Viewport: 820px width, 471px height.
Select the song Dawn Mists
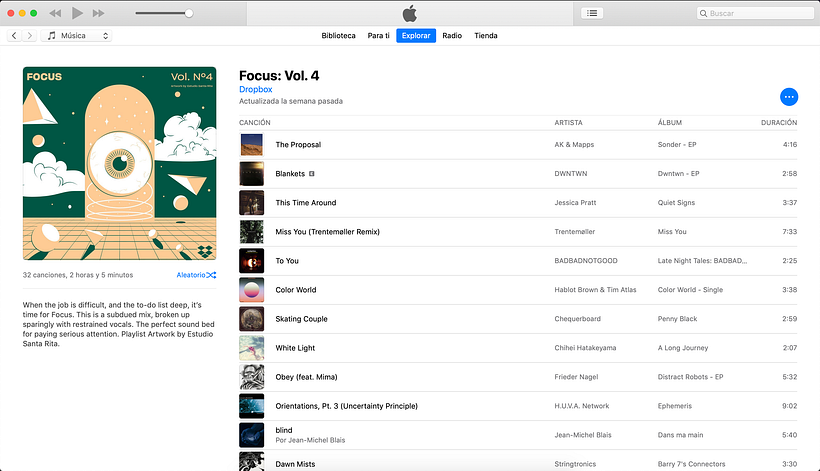click(295, 464)
